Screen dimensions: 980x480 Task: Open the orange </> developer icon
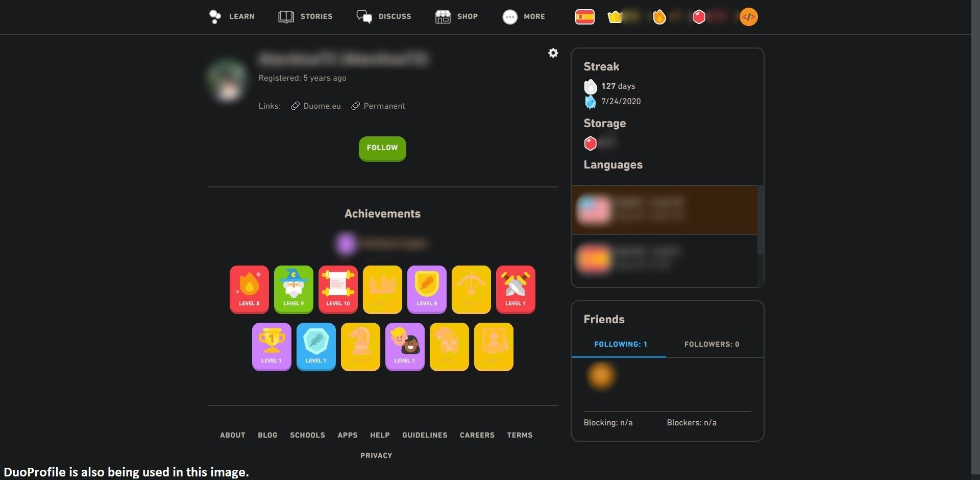click(748, 16)
